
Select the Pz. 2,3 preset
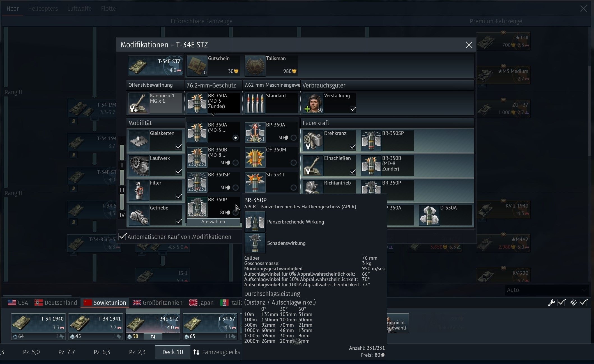(137, 352)
